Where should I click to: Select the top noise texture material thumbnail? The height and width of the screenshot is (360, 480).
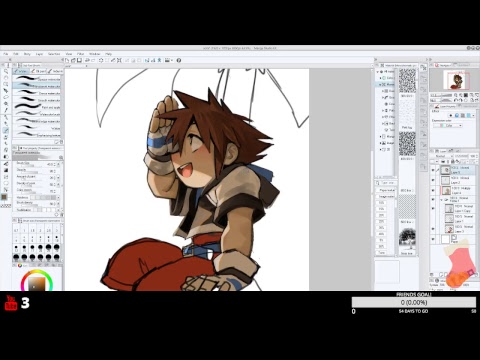click(407, 81)
